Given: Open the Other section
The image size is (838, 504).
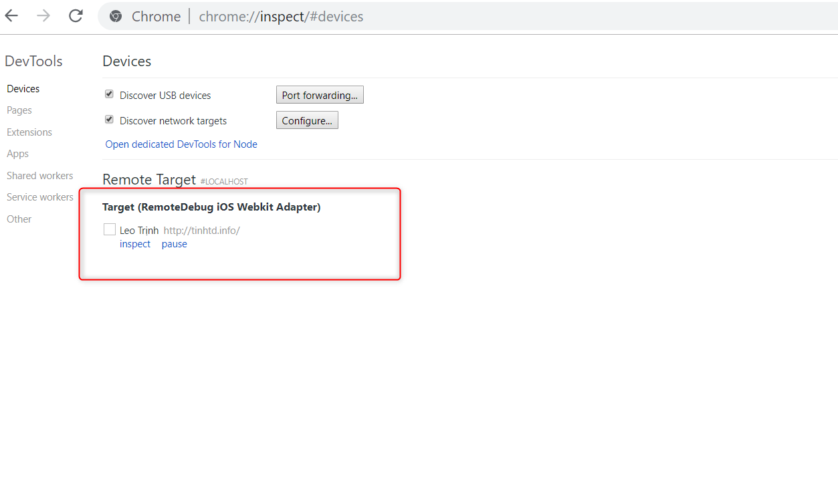Looking at the screenshot, I should [19, 219].
